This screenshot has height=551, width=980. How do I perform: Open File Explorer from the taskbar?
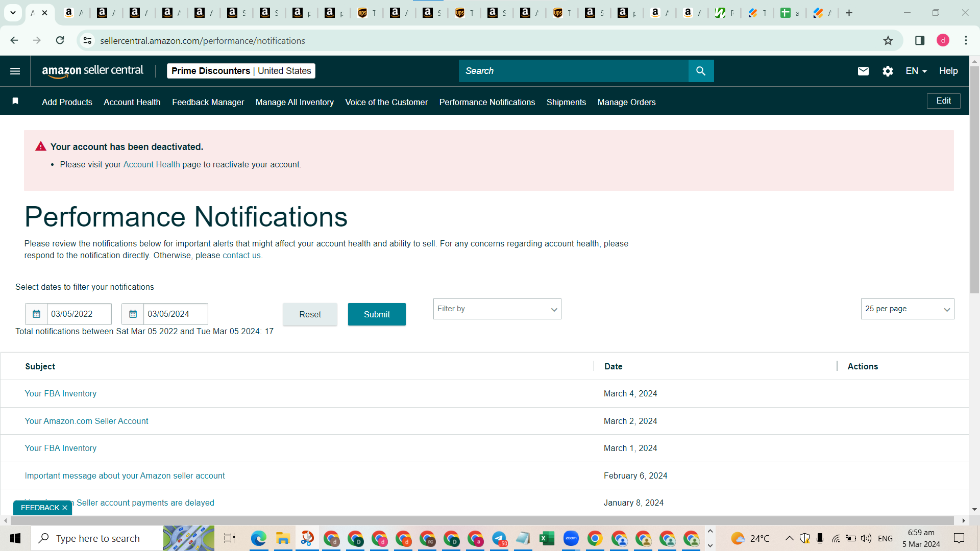click(x=283, y=538)
